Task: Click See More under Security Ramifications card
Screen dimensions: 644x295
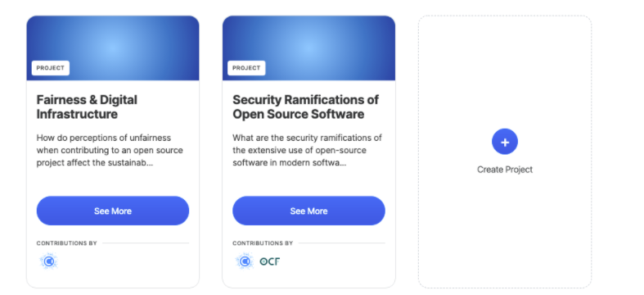Action: tap(308, 211)
